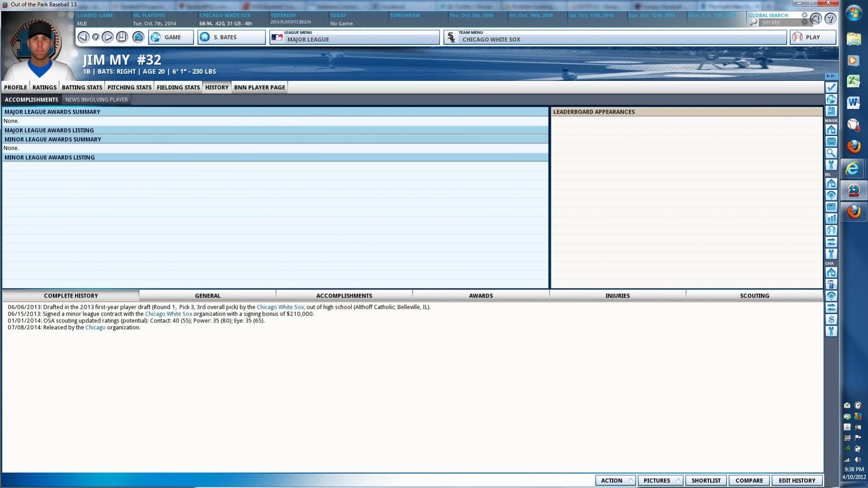Viewport: 868px width, 488px height.
Task: Click the Thu. Oct. 9th, 2014 schedule cell
Action: click(478, 19)
